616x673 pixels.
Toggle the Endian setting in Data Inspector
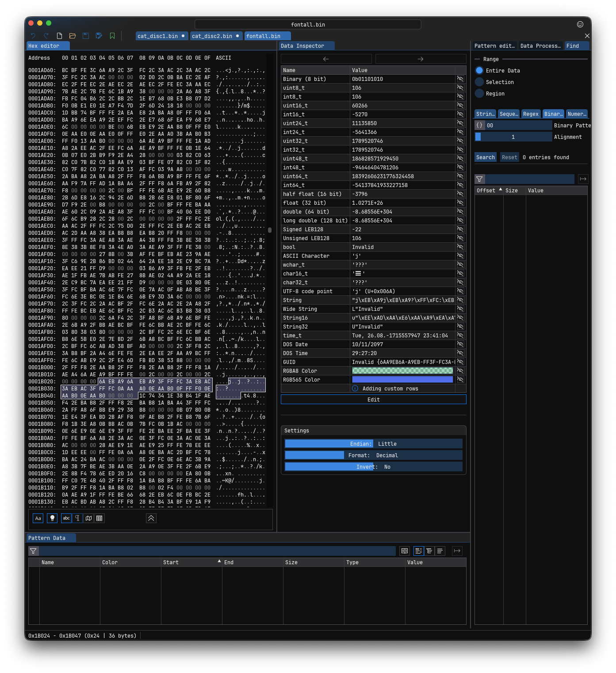coord(373,444)
